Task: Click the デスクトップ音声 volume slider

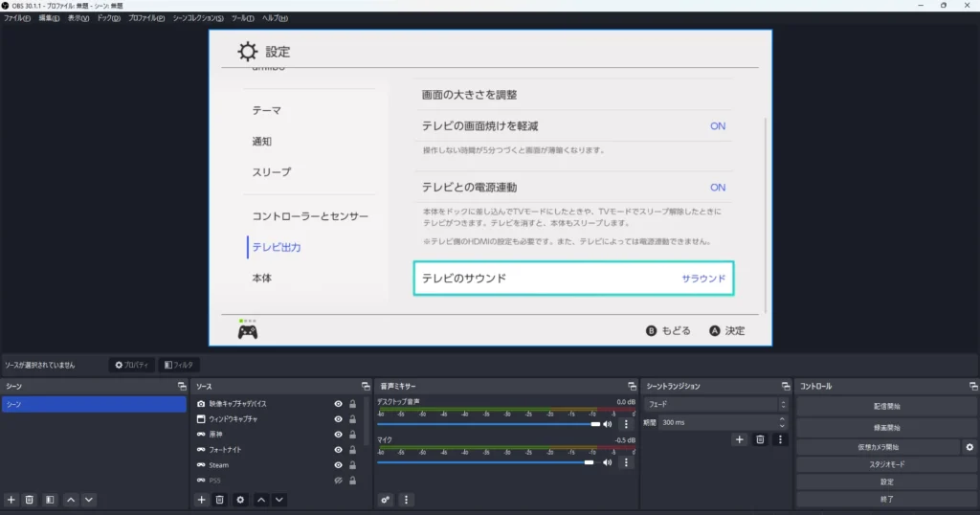Action: pos(488,423)
